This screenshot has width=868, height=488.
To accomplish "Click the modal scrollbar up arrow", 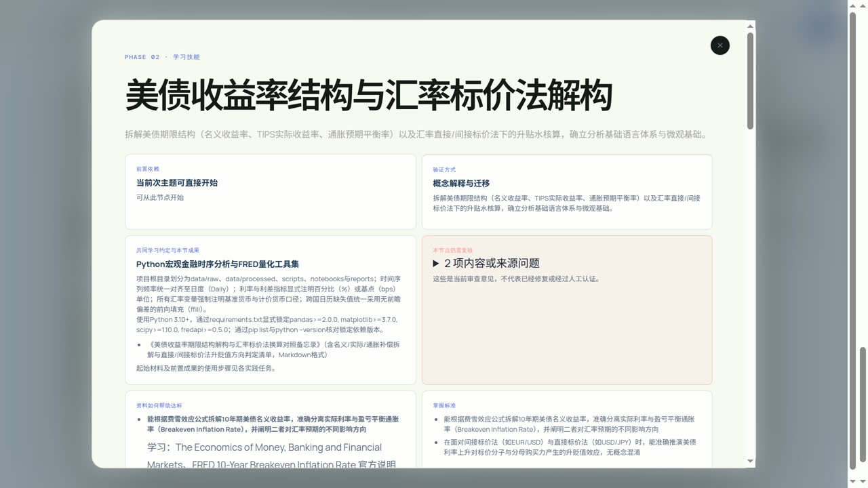I will click(x=750, y=26).
